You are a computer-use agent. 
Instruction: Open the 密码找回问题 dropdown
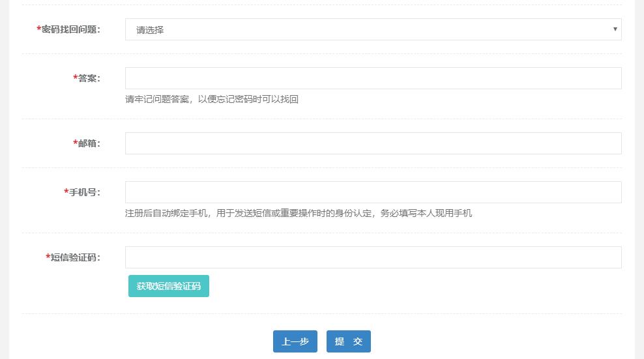(x=373, y=29)
